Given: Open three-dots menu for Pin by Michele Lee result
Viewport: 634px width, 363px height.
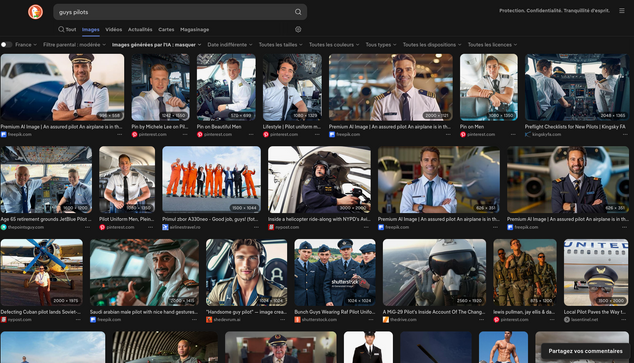Looking at the screenshot, I should pos(185,135).
